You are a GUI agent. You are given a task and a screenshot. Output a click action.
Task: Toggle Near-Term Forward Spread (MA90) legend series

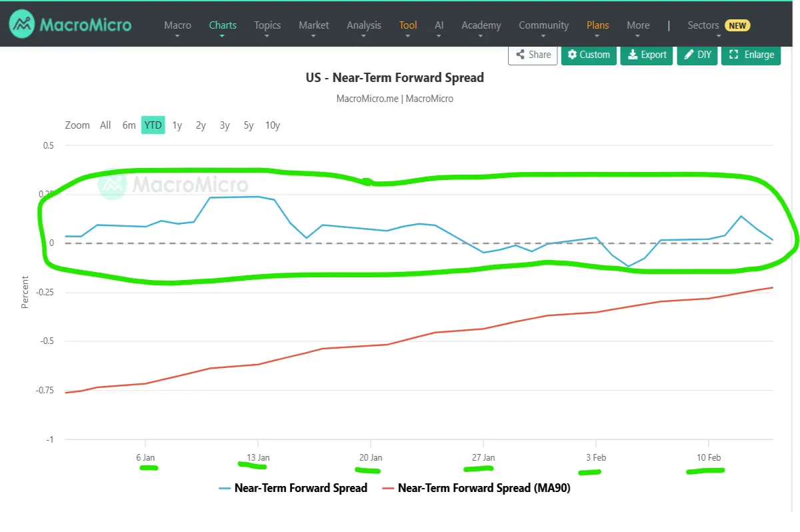[x=477, y=488]
